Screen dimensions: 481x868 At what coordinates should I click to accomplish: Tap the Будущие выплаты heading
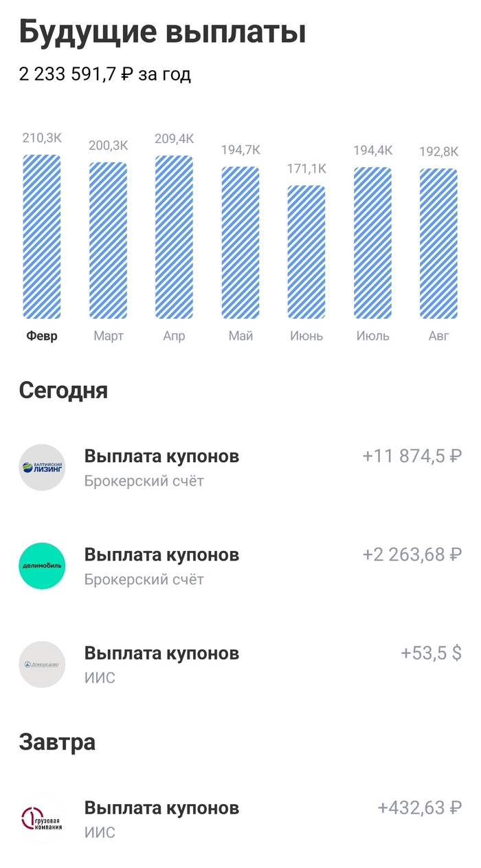click(162, 32)
